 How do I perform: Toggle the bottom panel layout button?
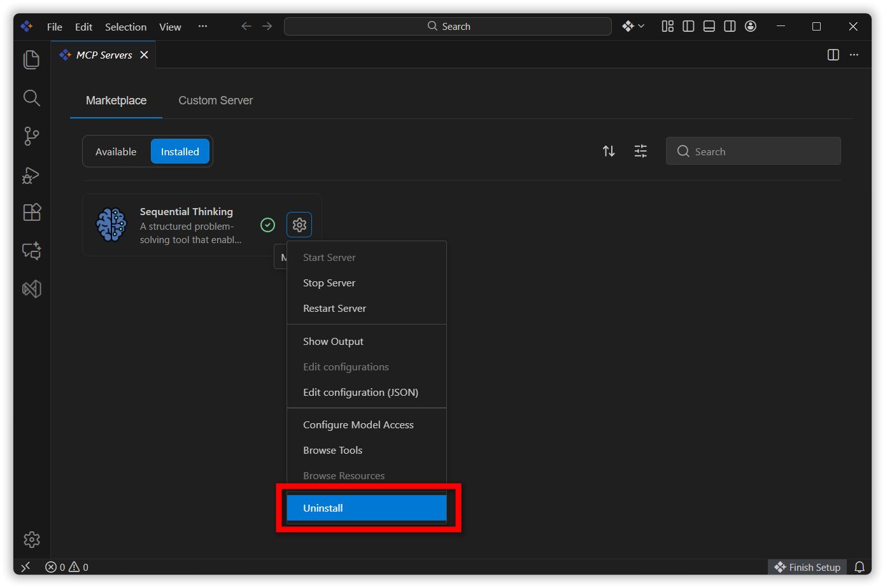709,26
